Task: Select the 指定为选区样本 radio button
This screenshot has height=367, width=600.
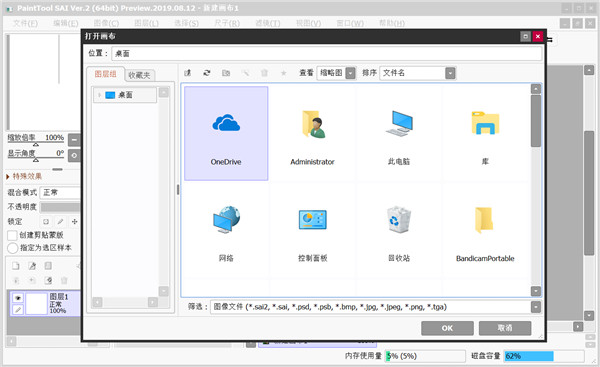Action: pos(13,248)
